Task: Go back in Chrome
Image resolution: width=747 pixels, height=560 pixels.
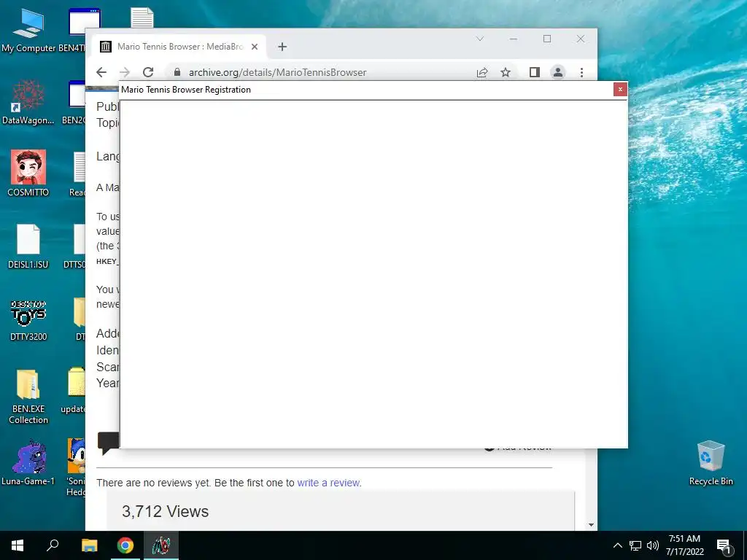Action: click(x=101, y=72)
